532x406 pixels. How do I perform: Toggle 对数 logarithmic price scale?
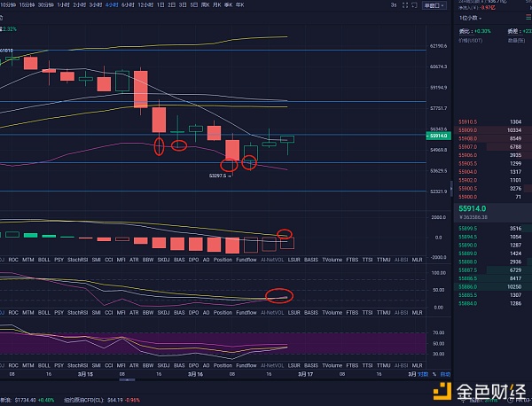pyautogui.click(x=423, y=374)
